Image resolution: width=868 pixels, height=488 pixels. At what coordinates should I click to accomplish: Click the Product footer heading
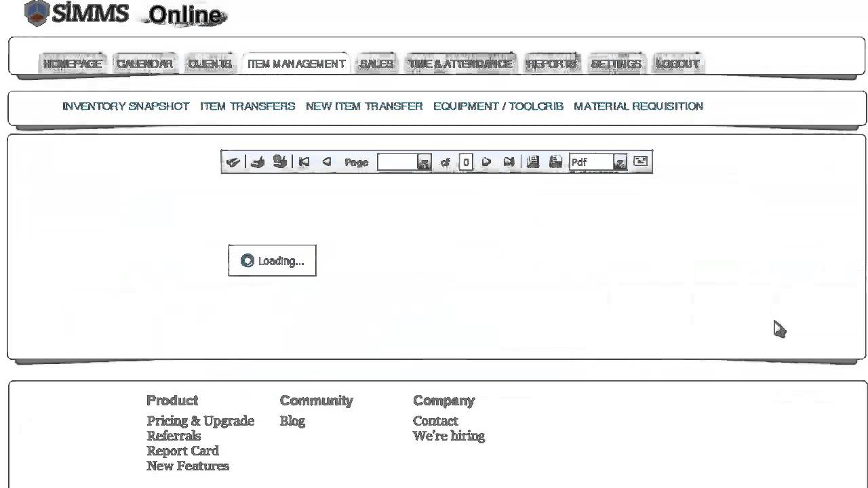pos(172,401)
